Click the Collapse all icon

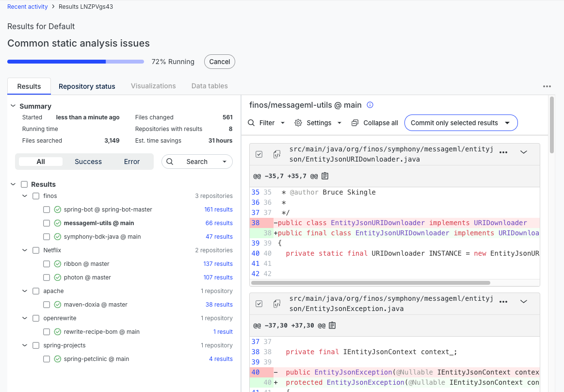coord(355,123)
